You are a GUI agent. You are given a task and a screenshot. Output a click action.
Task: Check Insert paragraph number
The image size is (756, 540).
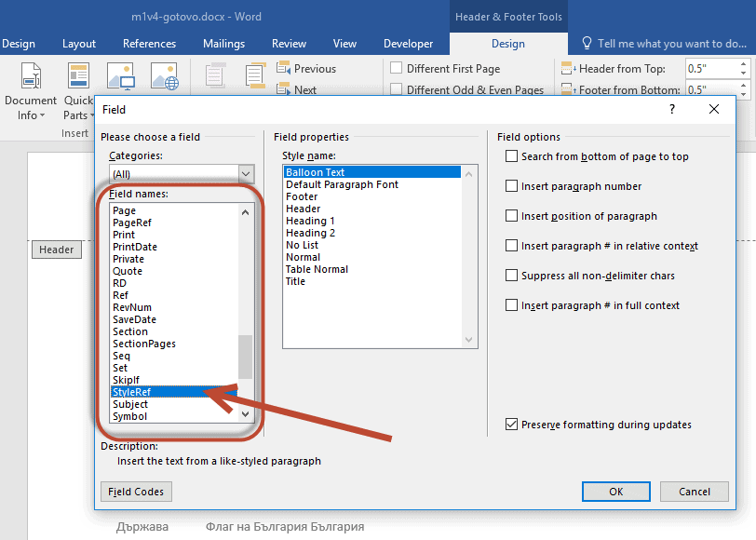(511, 186)
